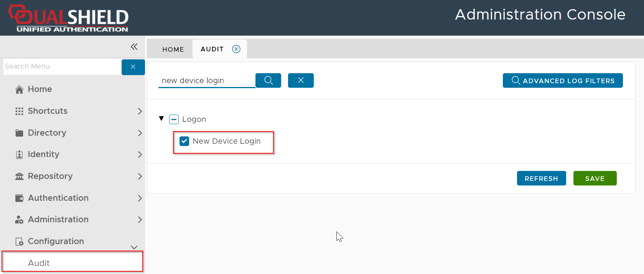Click the green SAVE button
Viewport: 644px width, 274px height.
point(595,178)
